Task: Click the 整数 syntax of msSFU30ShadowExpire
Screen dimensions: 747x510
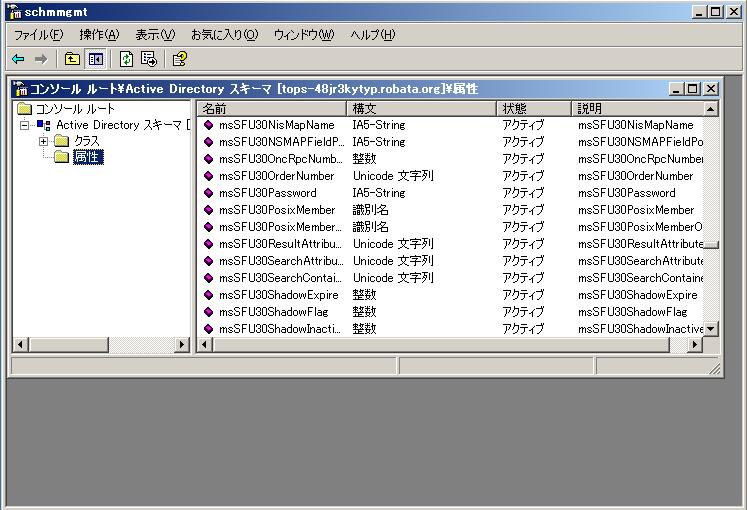Action: (364, 295)
